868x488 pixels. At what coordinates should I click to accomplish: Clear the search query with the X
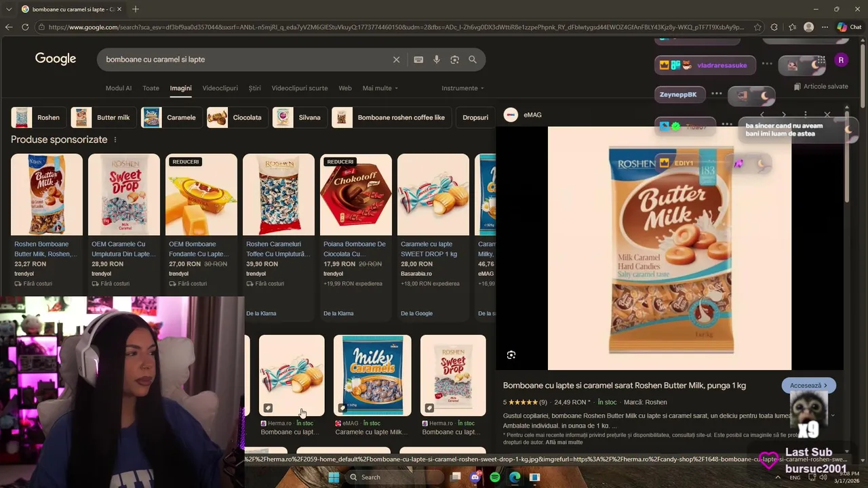point(397,60)
